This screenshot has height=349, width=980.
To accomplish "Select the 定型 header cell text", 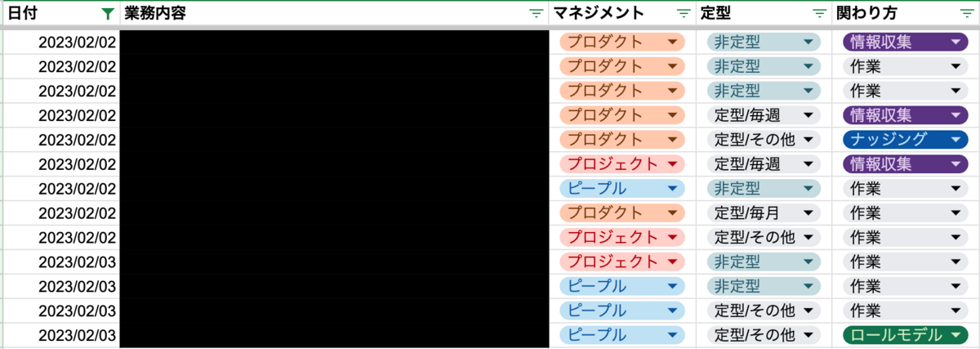I will point(715,14).
